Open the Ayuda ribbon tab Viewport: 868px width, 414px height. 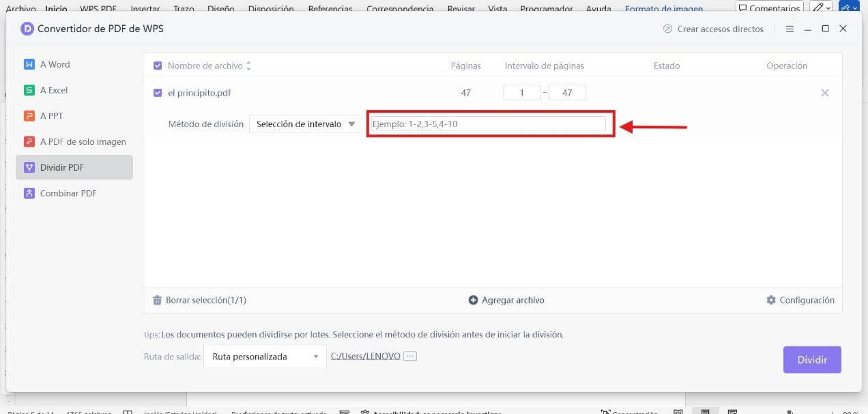(x=598, y=9)
